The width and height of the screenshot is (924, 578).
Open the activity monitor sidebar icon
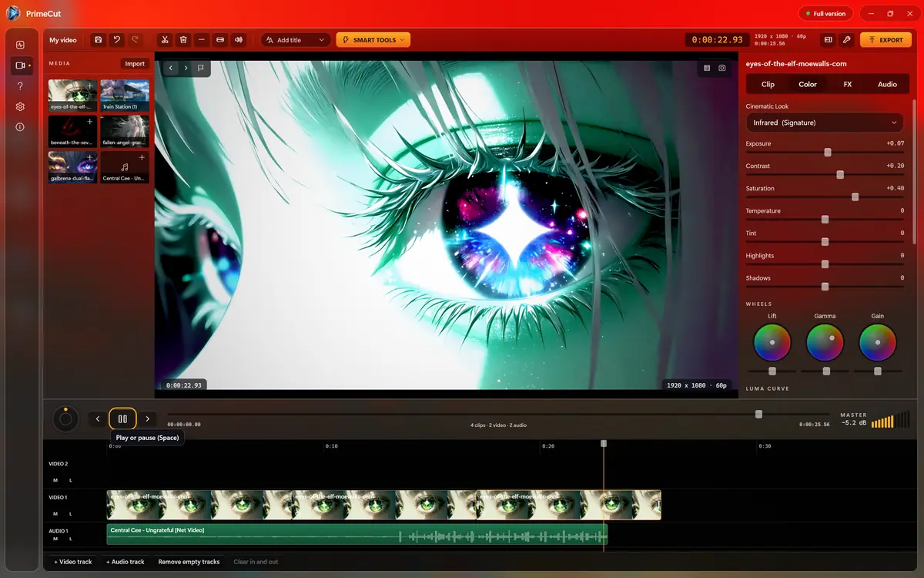(x=20, y=45)
